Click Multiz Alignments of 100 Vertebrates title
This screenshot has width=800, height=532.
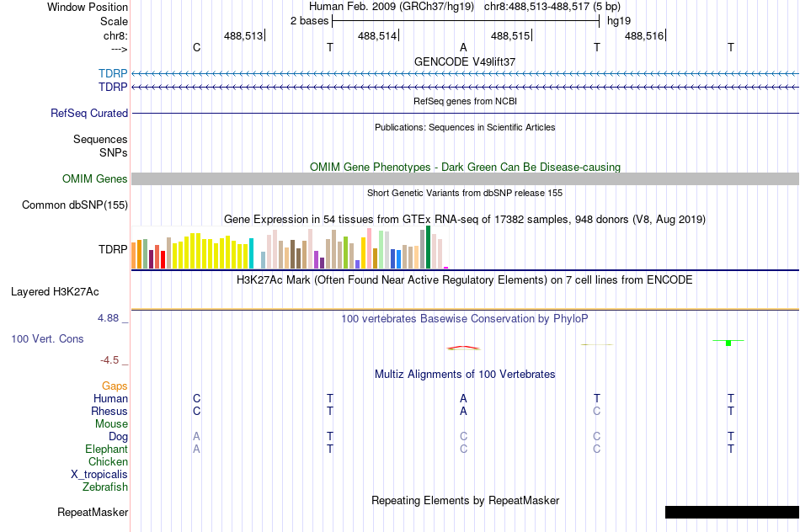[465, 375]
